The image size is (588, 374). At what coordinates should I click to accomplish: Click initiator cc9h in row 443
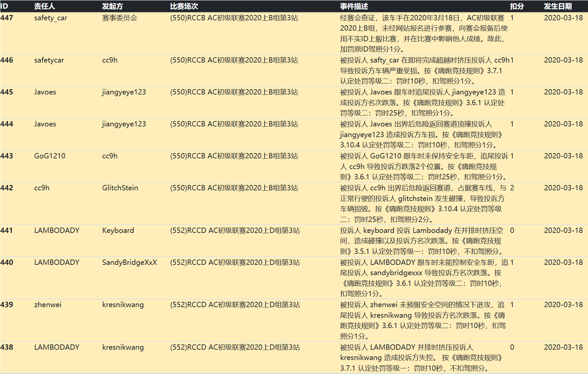point(110,156)
